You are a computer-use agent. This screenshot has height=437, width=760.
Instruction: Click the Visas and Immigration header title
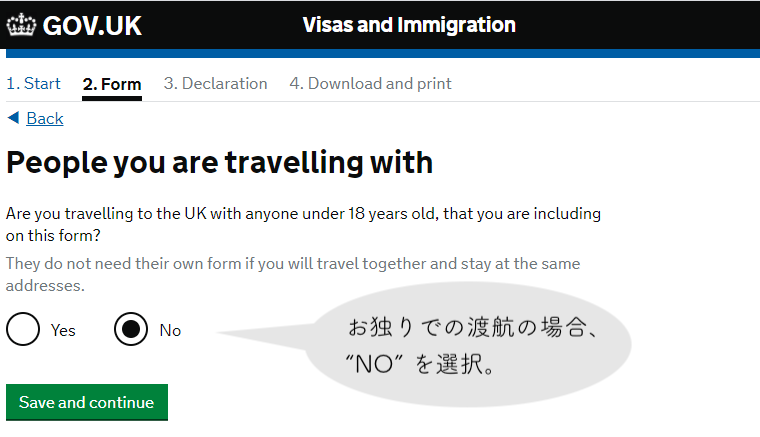pyautogui.click(x=409, y=25)
